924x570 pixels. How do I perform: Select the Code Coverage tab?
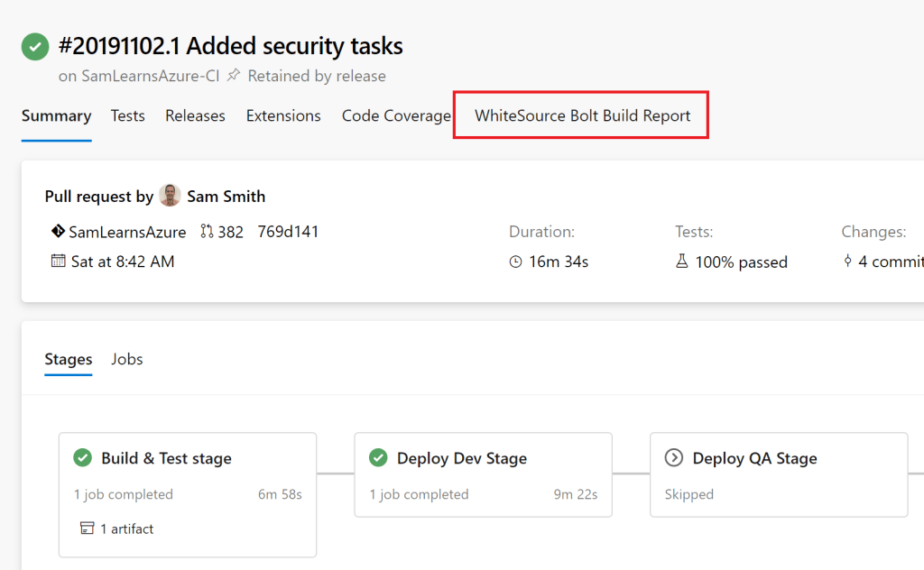395,115
